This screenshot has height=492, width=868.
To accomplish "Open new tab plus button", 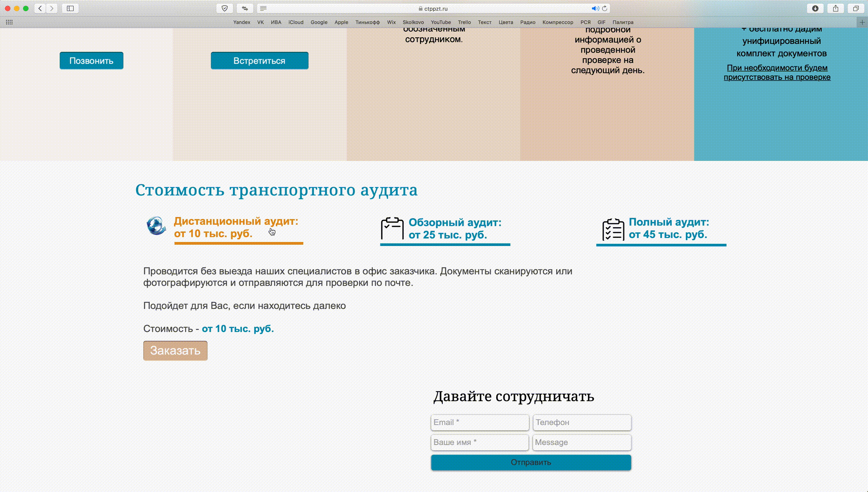I will (x=862, y=22).
